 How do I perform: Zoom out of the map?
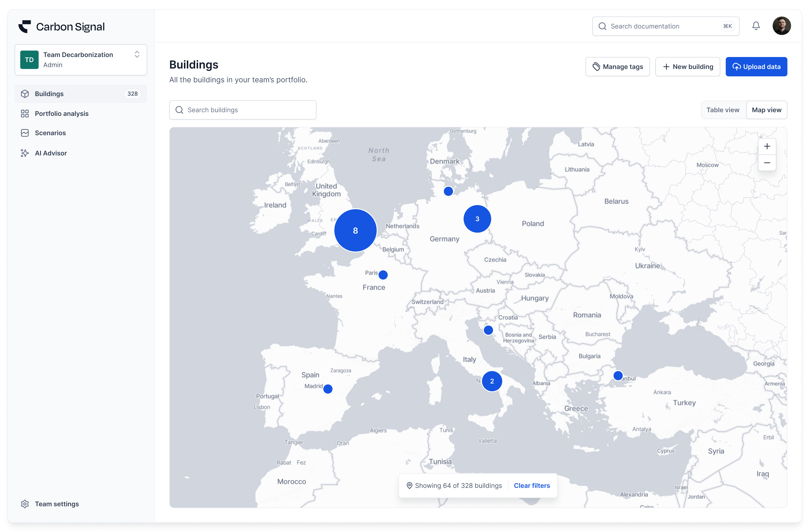coord(767,163)
